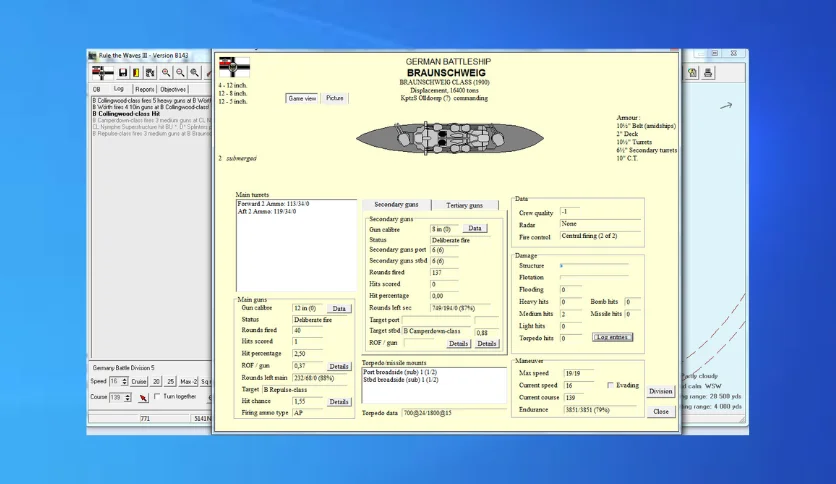The height and width of the screenshot is (484, 836).
Task: Click the Save floppy disk icon
Action: (123, 72)
